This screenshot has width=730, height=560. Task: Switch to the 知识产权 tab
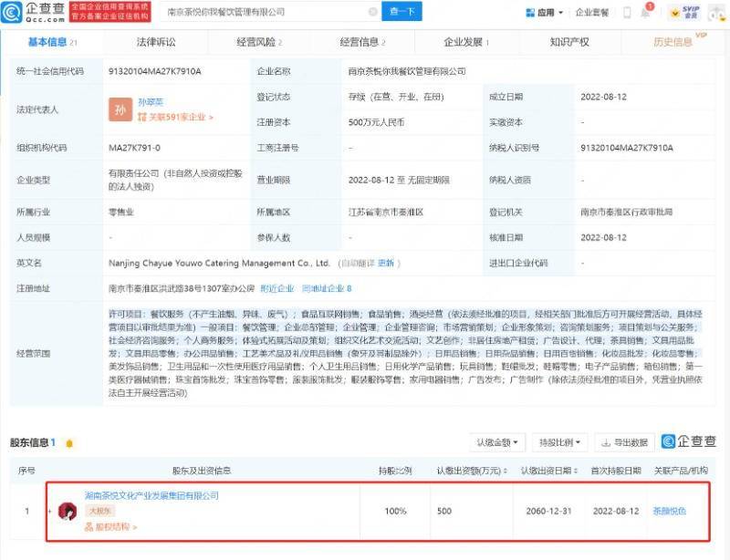click(569, 42)
